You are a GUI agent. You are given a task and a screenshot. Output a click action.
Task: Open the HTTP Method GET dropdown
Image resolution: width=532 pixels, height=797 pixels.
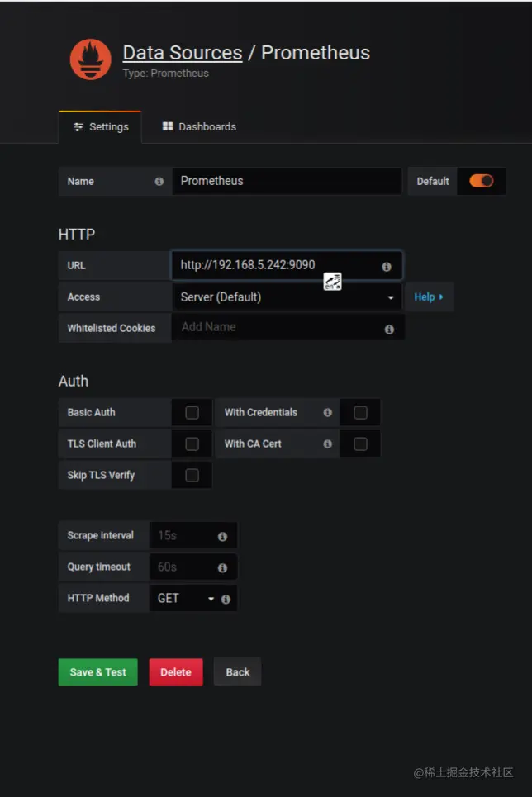(x=186, y=598)
